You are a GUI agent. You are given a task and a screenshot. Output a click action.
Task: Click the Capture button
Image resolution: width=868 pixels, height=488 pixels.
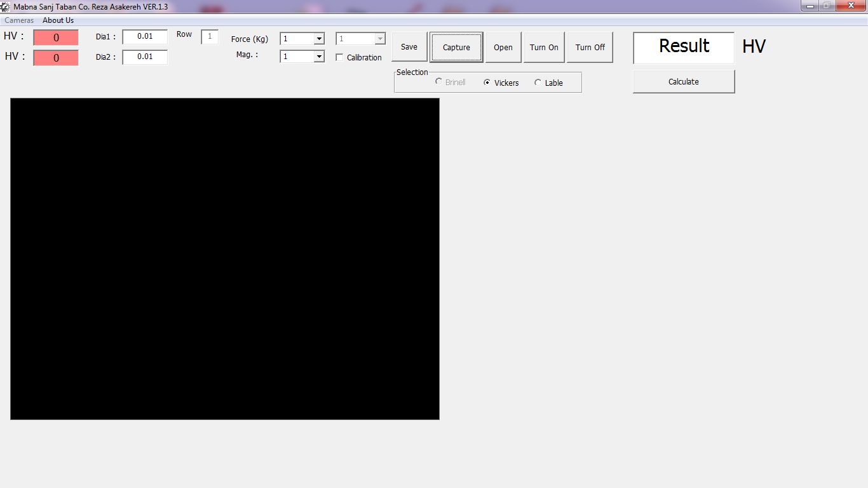[x=456, y=47]
